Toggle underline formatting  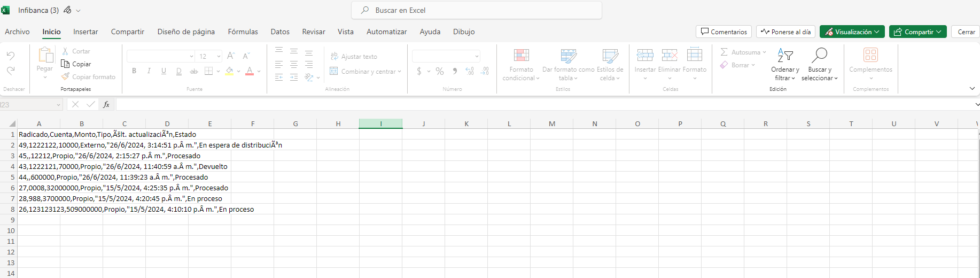[x=164, y=71]
